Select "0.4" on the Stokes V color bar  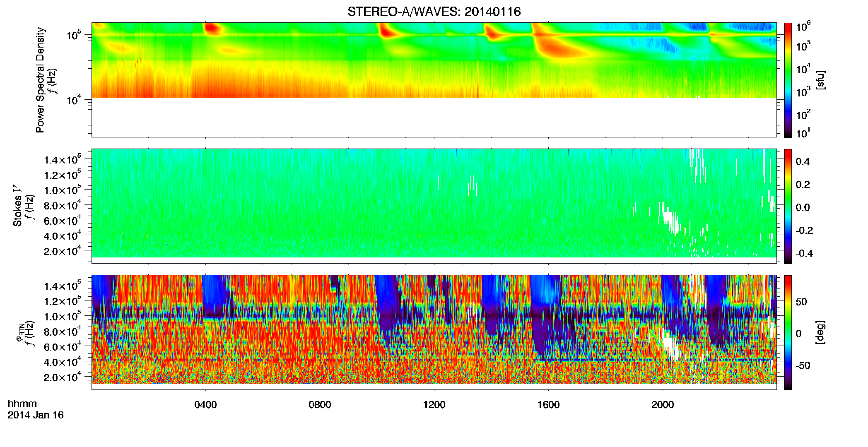803,162
